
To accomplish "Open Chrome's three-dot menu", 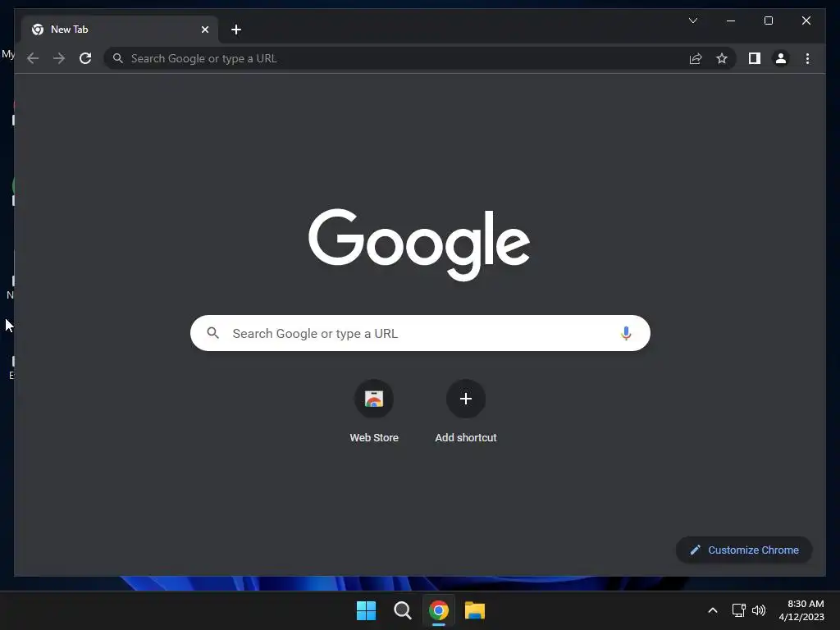I will (807, 58).
